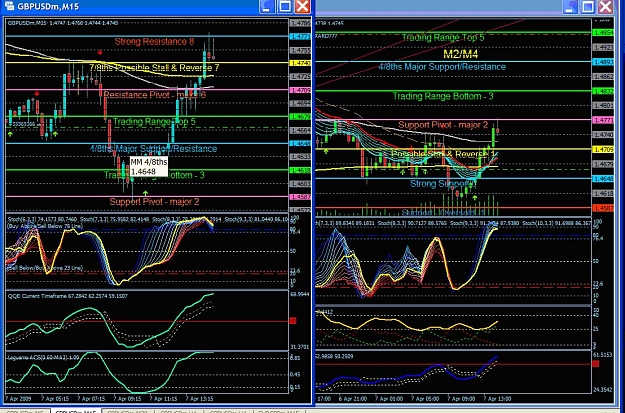Select Support Pivot - major 2 in M15 chart
The height and width of the screenshot is (413, 625).
[x=154, y=202]
